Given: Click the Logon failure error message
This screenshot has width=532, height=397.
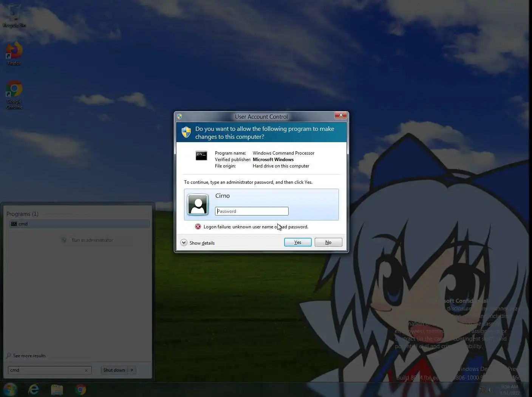Looking at the screenshot, I should coord(256,227).
